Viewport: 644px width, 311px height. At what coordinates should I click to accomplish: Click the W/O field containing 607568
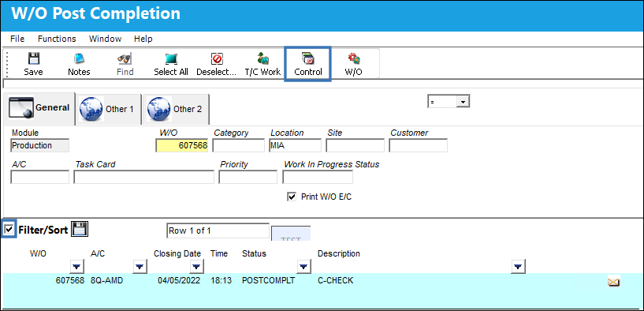(182, 145)
